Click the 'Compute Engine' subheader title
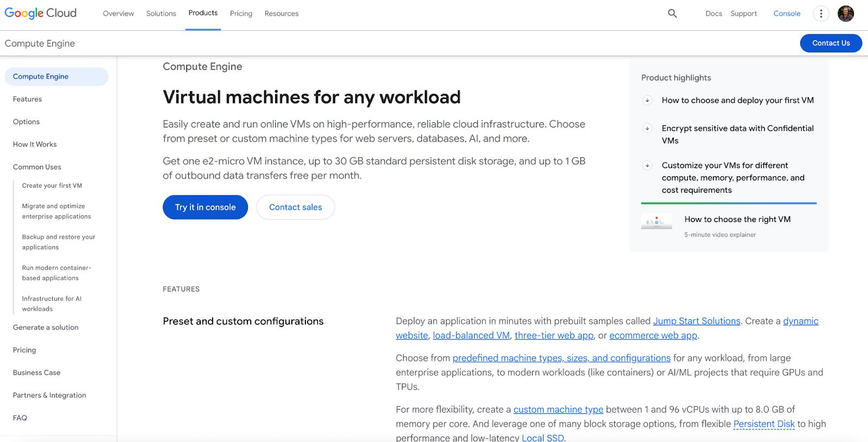The width and height of the screenshot is (868, 442). [x=40, y=43]
